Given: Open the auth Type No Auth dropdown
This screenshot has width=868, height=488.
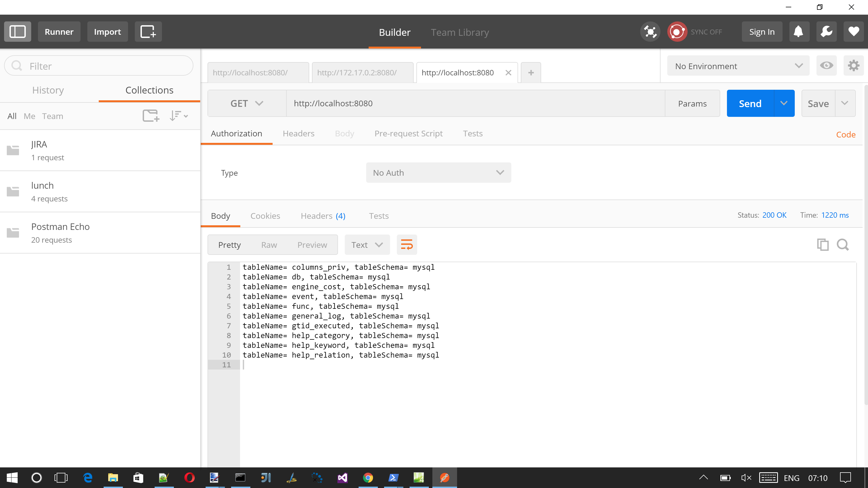Looking at the screenshot, I should pyautogui.click(x=438, y=173).
